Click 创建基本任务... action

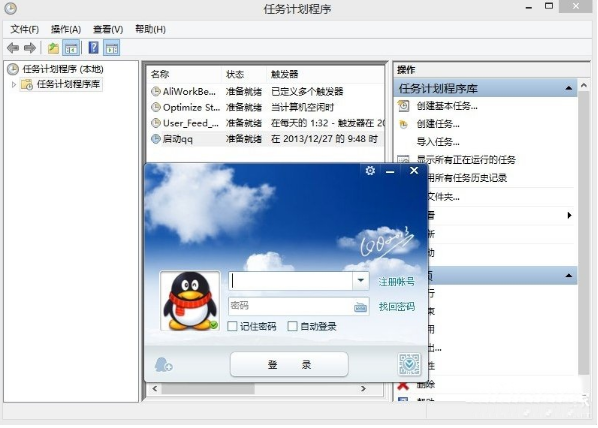(x=447, y=106)
